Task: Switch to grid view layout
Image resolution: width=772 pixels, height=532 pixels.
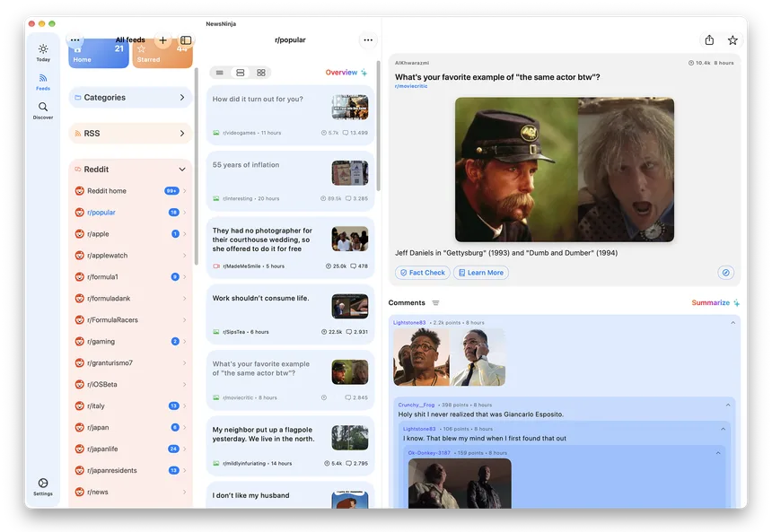Action: pyautogui.click(x=261, y=73)
